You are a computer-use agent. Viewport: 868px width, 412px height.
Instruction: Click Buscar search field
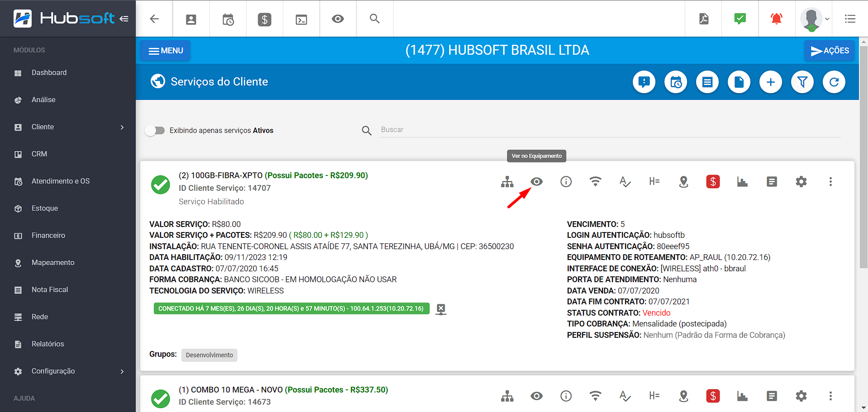pyautogui.click(x=610, y=130)
